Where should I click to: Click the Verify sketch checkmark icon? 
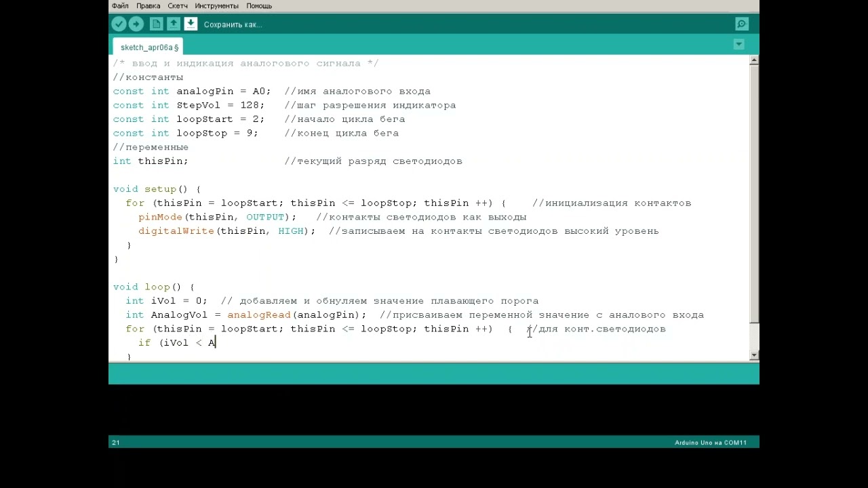[119, 24]
